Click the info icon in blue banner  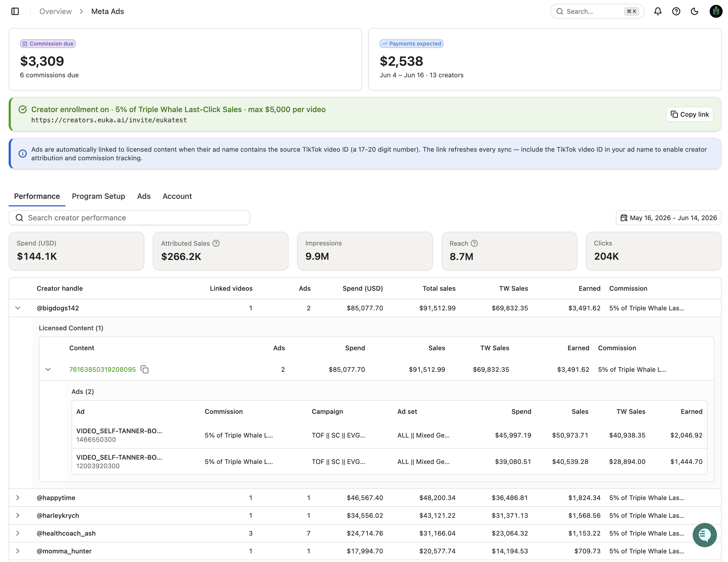(23, 154)
